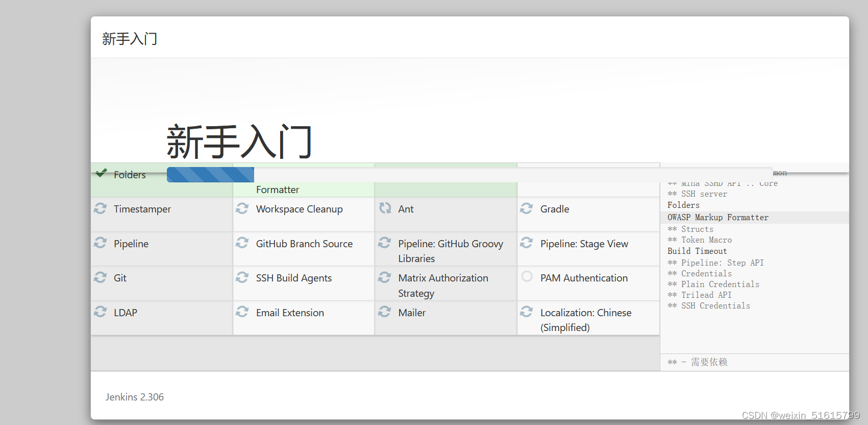Click the sync icon beside Localization: Chinese (Simplified)
The width and height of the screenshot is (868, 425).
[527, 312]
